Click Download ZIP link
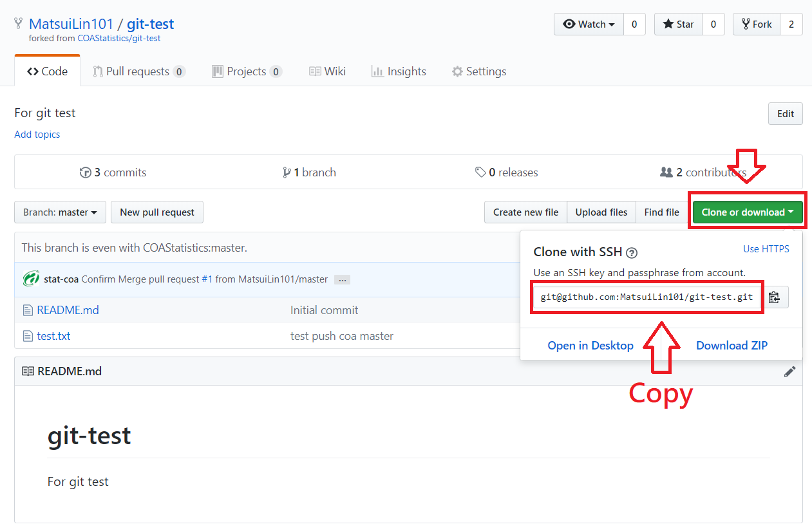Viewport: 812px width, 531px height. click(732, 346)
